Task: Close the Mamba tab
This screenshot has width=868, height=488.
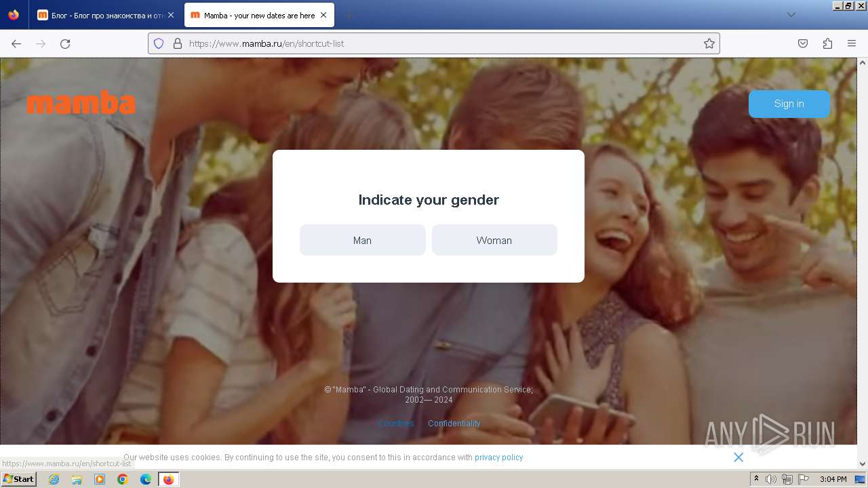Action: pyautogui.click(x=323, y=15)
